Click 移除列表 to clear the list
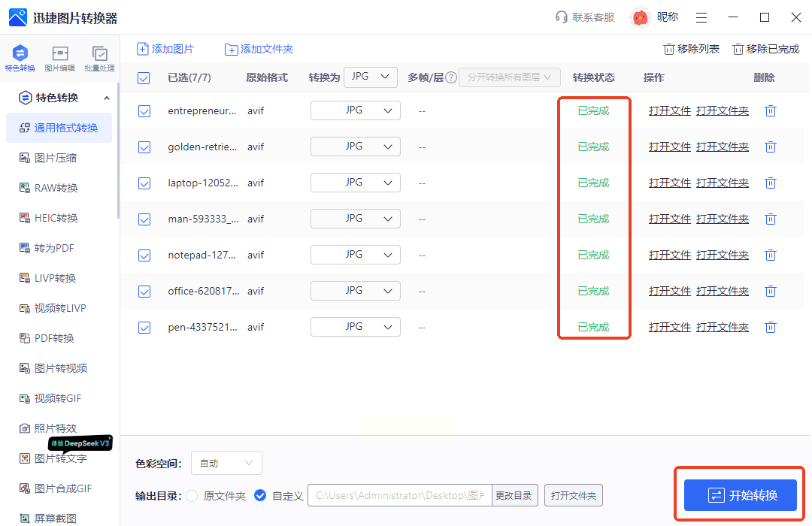The width and height of the screenshot is (812, 526). [x=692, y=49]
